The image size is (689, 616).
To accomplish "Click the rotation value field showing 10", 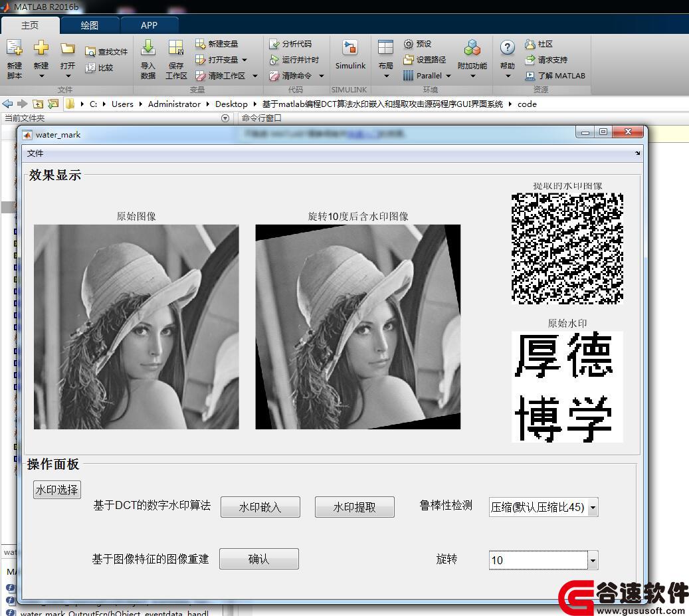I will (x=538, y=560).
